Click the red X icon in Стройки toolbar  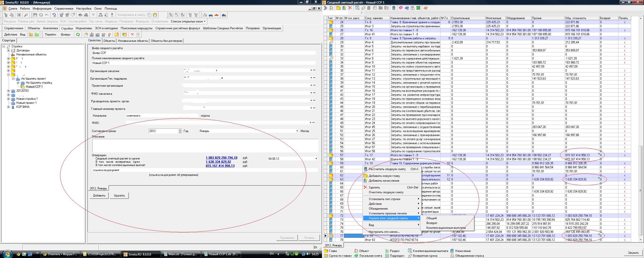click(132, 35)
